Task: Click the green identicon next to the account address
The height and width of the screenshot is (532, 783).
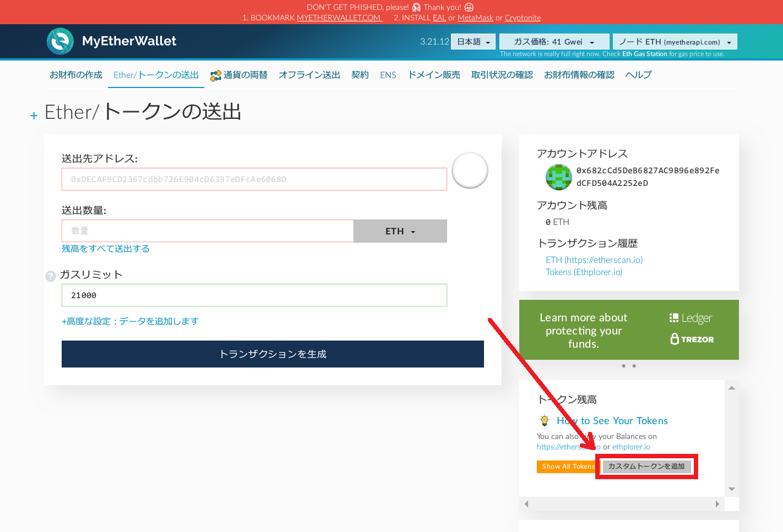Action: pos(559,177)
